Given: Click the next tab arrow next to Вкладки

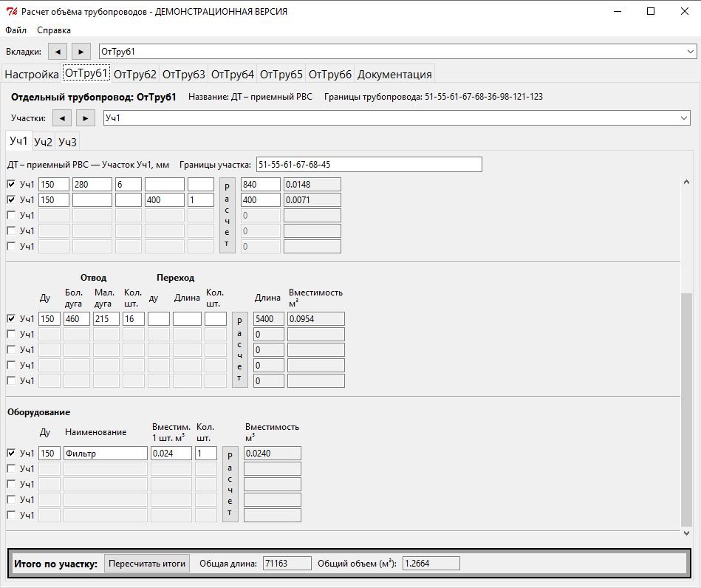Looking at the screenshot, I should tap(81, 52).
